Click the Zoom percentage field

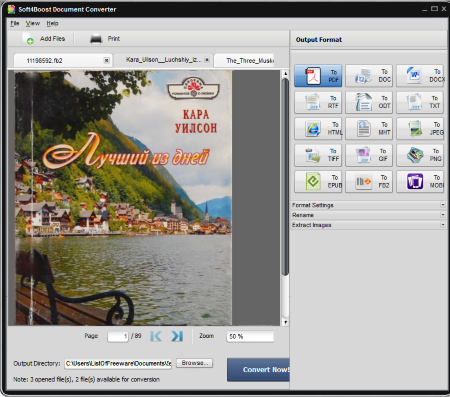(250, 336)
